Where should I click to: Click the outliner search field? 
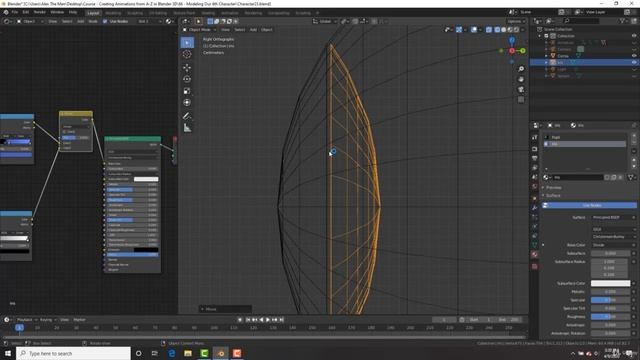pos(582,20)
